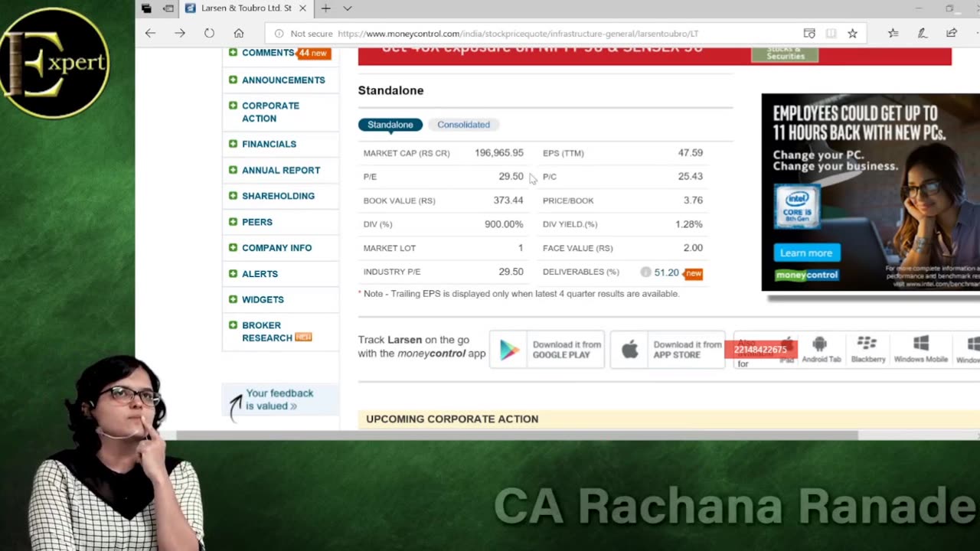Expand the plus icon beside Announcements

[233, 80]
